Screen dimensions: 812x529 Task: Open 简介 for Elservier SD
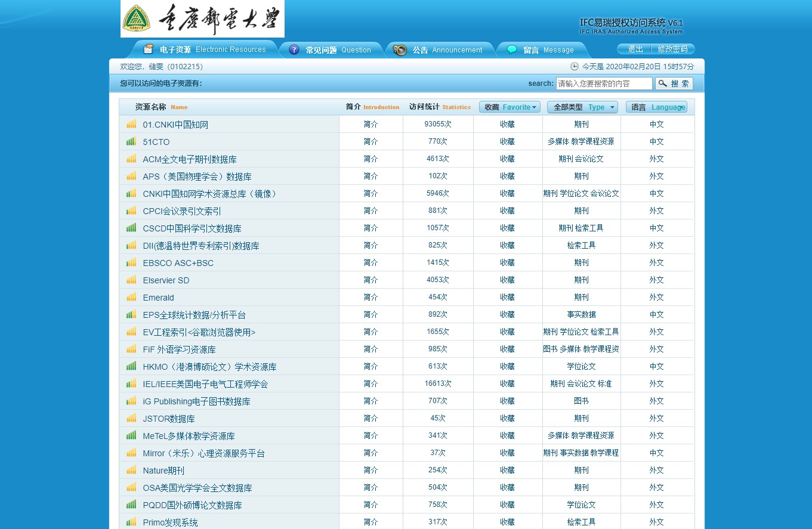(x=371, y=280)
